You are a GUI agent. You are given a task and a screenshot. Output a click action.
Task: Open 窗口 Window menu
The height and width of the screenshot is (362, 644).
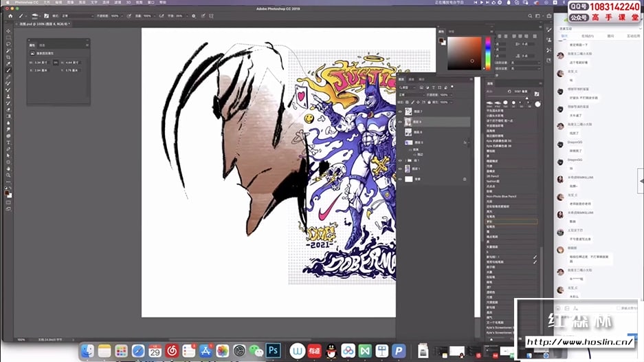click(151, 3)
